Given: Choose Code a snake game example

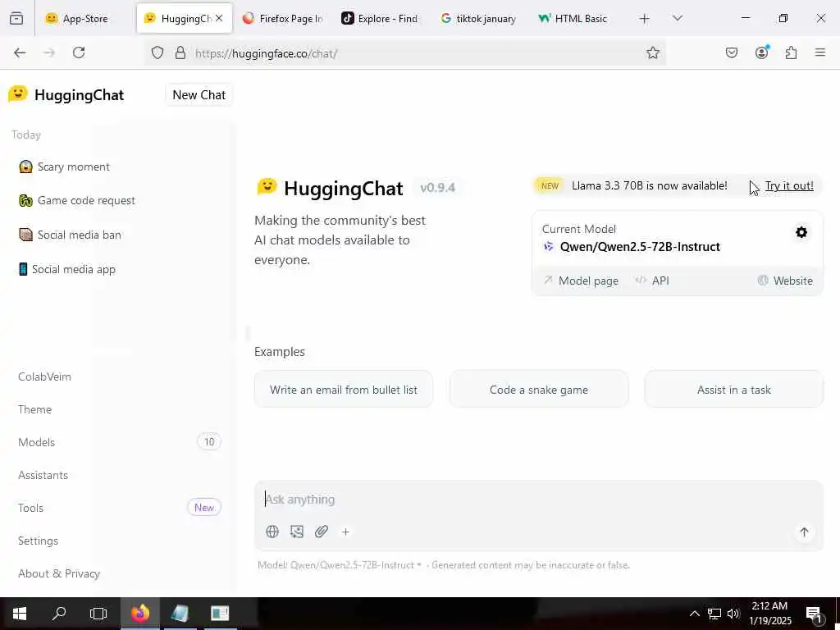Looking at the screenshot, I should click(538, 390).
